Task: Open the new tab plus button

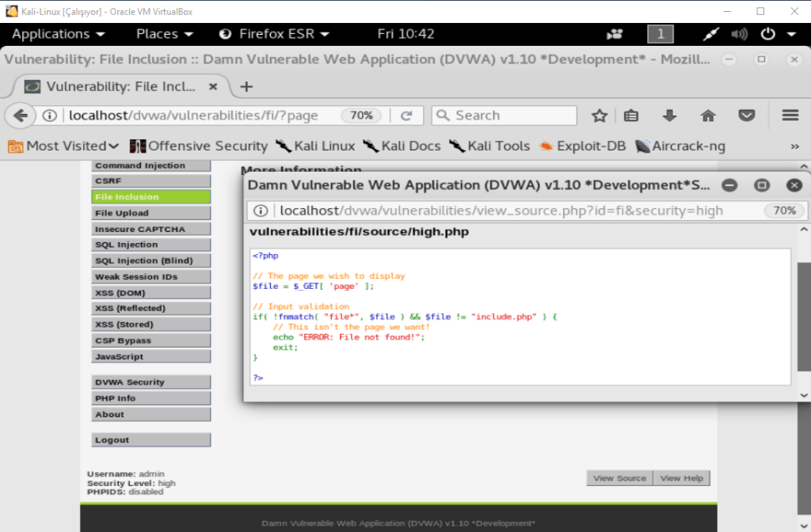Action: tap(246, 86)
